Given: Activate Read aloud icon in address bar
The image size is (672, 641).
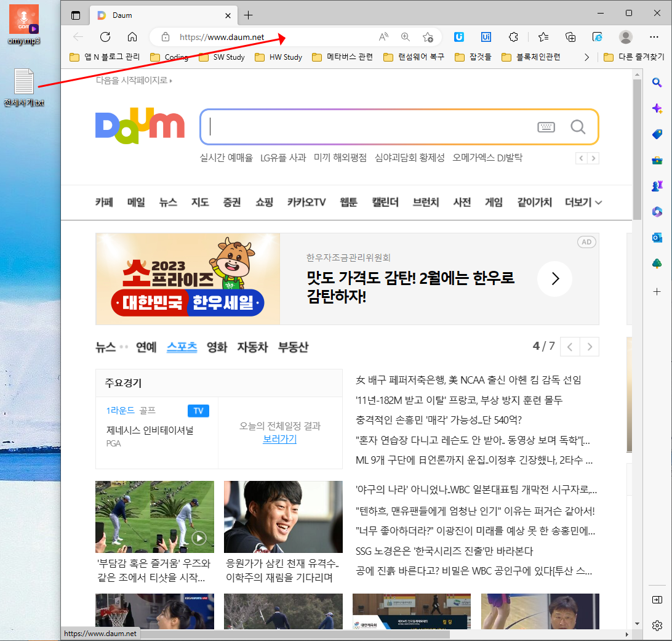Looking at the screenshot, I should (383, 37).
